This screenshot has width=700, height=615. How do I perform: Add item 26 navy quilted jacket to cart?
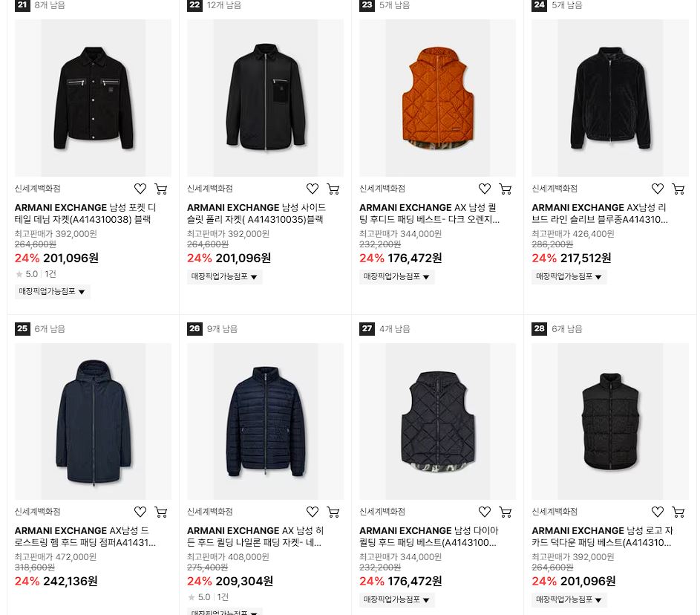click(x=333, y=512)
